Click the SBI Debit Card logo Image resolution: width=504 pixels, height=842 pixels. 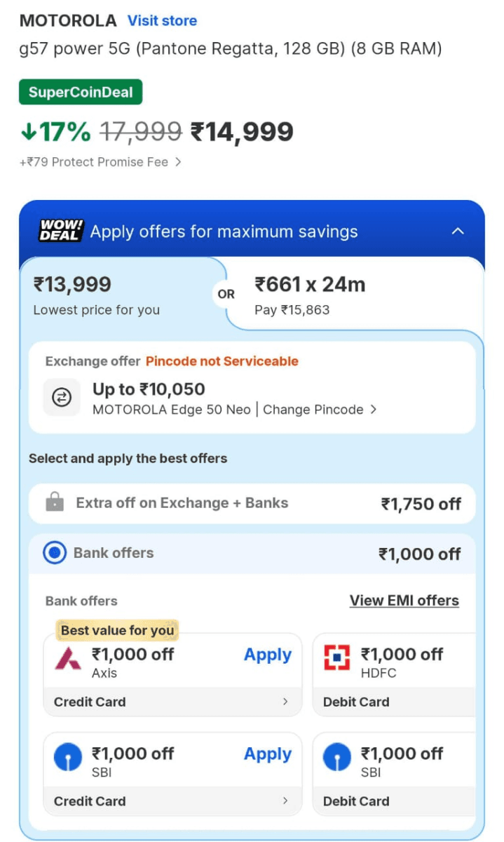click(336, 759)
